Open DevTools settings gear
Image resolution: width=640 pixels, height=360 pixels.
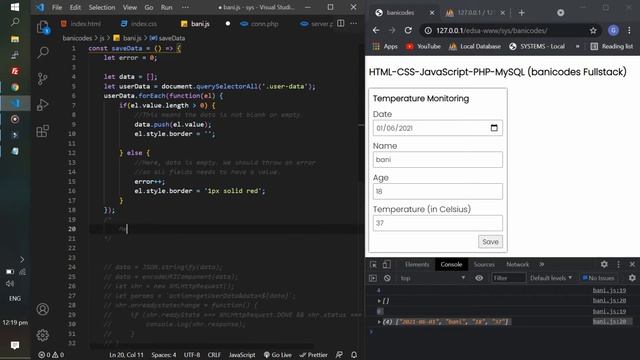pos(604,264)
